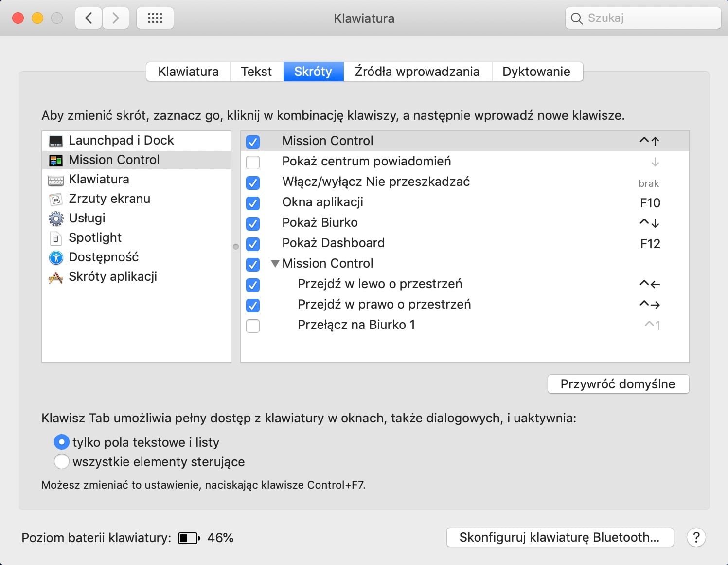Open the Dostępność accessibility icon
The image size is (728, 565).
pyautogui.click(x=56, y=257)
